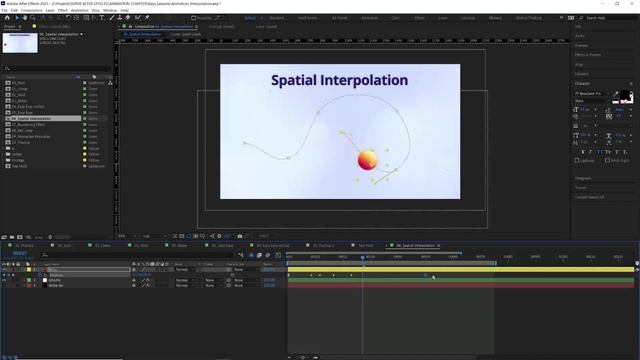Switch to Motion Tracking workspace
Image resolution: width=640 pixels, height=360 pixels.
[x=529, y=18]
